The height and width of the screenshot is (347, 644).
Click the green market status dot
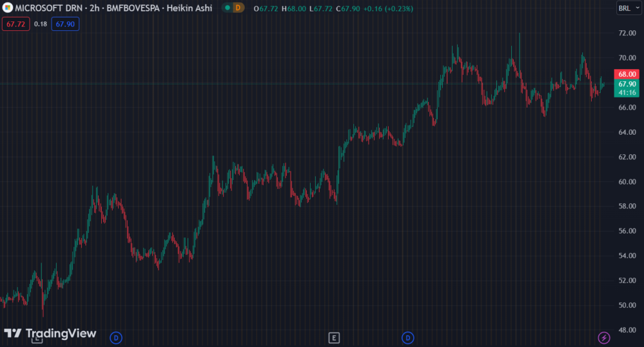(x=227, y=8)
